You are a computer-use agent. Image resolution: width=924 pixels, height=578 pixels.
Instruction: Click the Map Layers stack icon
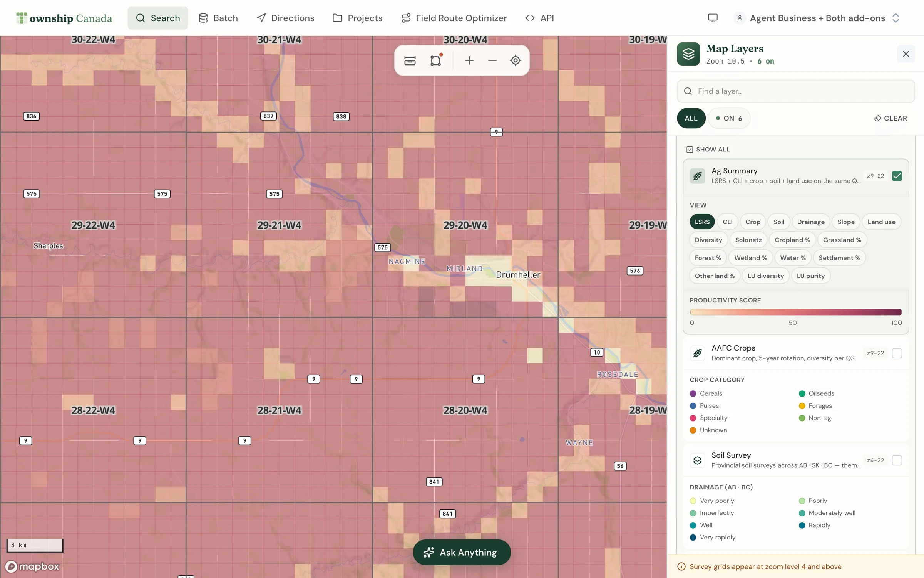688,54
